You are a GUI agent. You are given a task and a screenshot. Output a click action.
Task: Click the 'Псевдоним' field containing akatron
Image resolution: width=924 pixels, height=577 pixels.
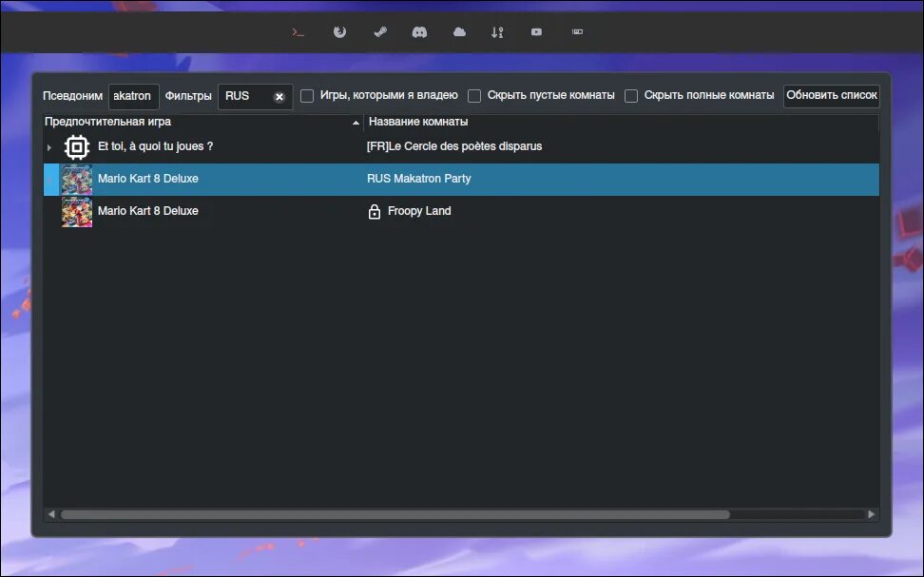tap(134, 97)
